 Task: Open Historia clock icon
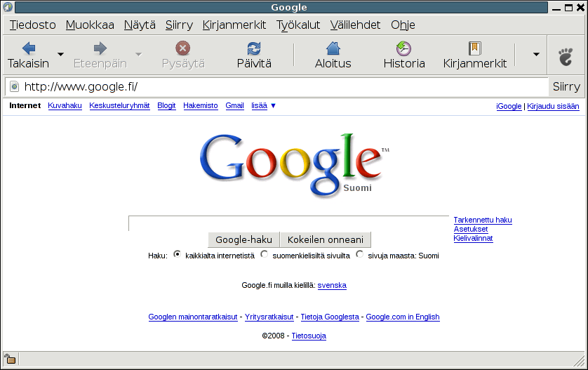pyautogui.click(x=403, y=48)
